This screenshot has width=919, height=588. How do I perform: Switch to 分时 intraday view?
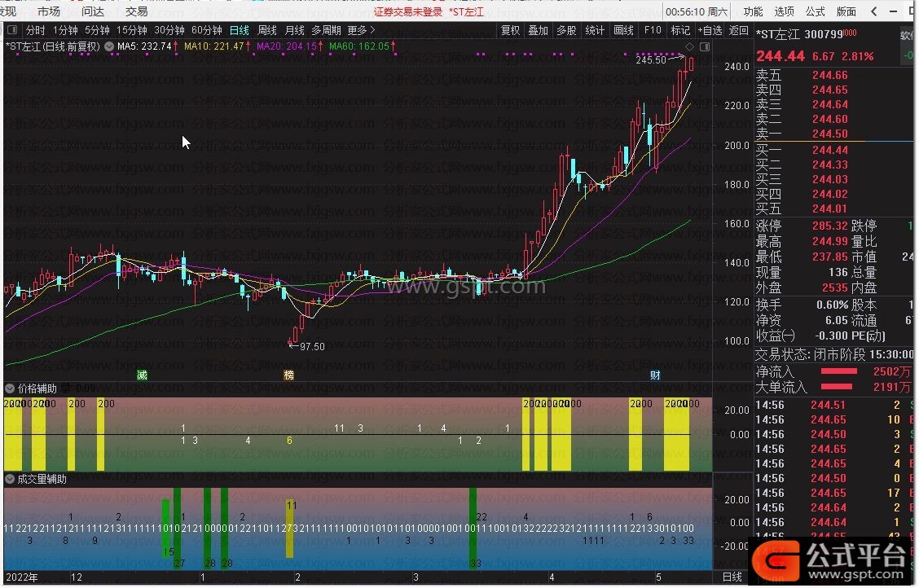coord(35,30)
